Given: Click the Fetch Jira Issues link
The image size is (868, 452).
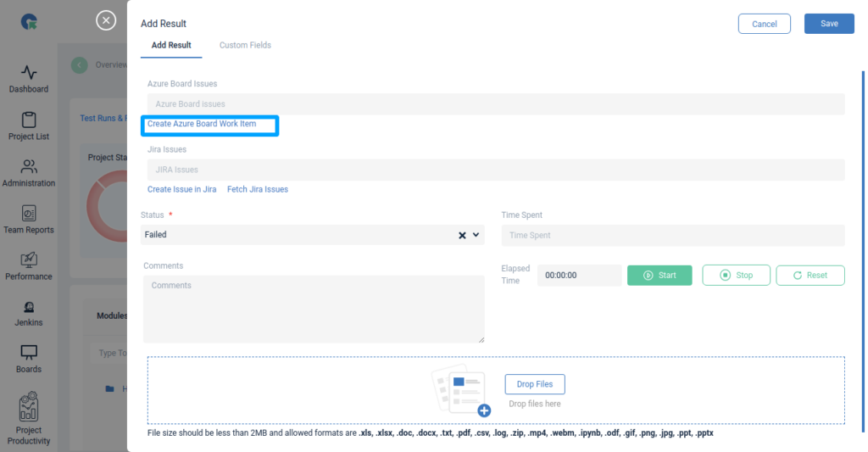Looking at the screenshot, I should 258,189.
